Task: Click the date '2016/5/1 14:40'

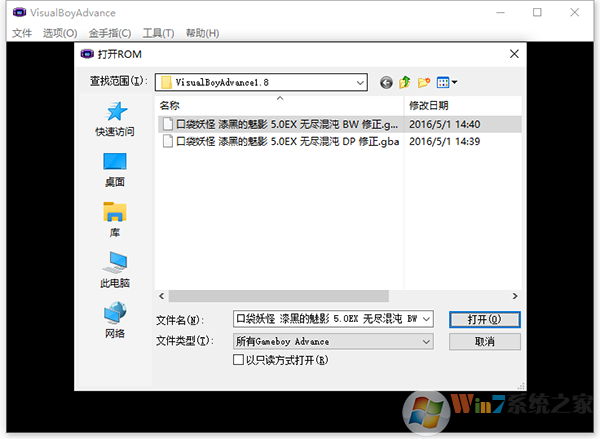Action: tap(445, 124)
